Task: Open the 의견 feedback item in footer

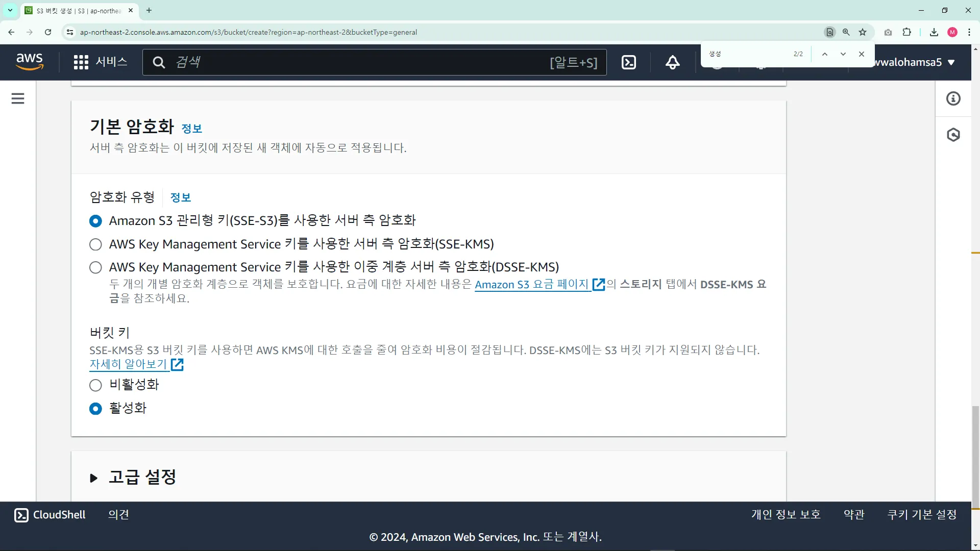Action: (118, 514)
